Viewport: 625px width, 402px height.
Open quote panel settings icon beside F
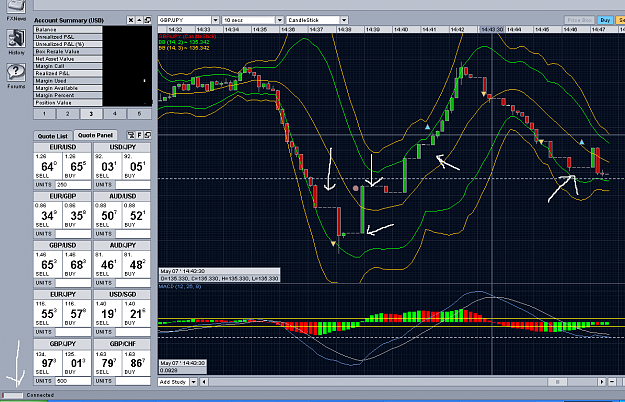[131, 135]
